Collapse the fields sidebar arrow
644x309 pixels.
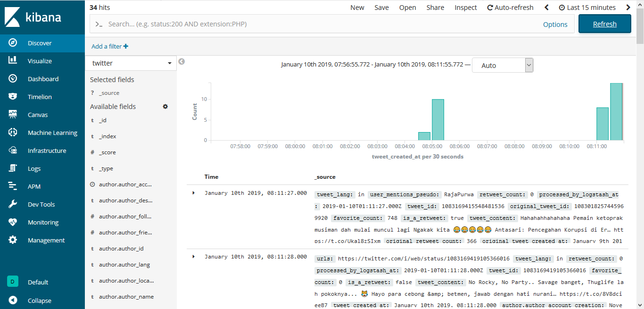coord(182,61)
